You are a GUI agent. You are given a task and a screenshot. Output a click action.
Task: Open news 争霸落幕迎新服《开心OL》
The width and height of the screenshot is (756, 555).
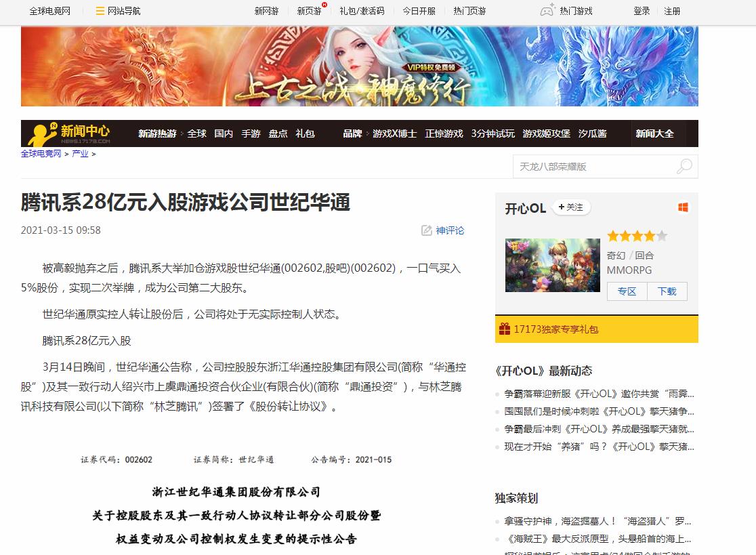[600, 394]
